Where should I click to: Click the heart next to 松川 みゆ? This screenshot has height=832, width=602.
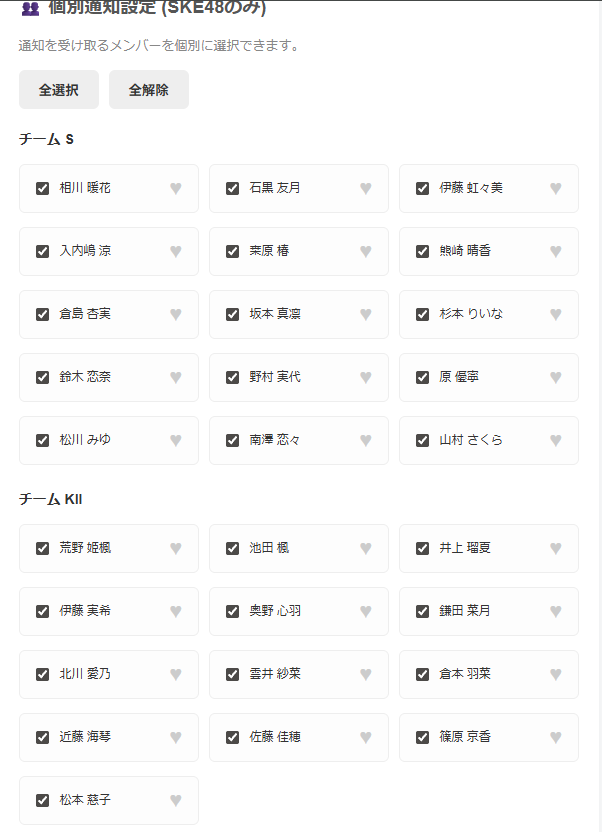(x=176, y=440)
